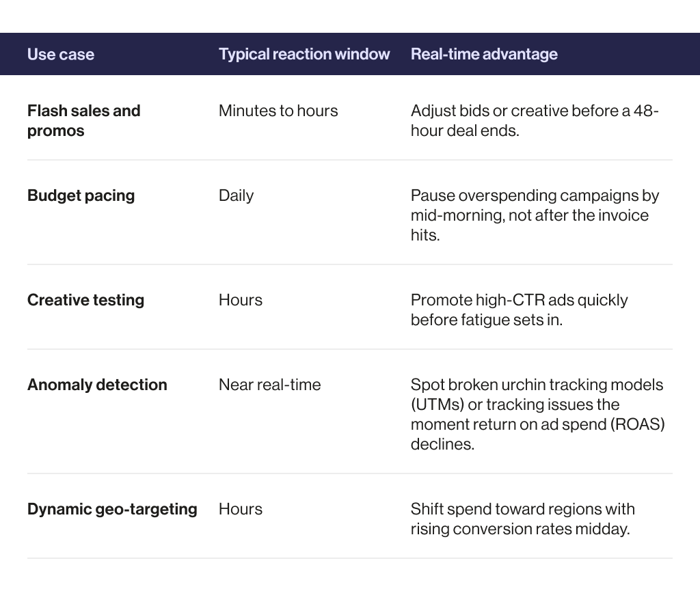Select the "Typical reaction window" column header
Screen dimensions: 700x591
click(304, 55)
